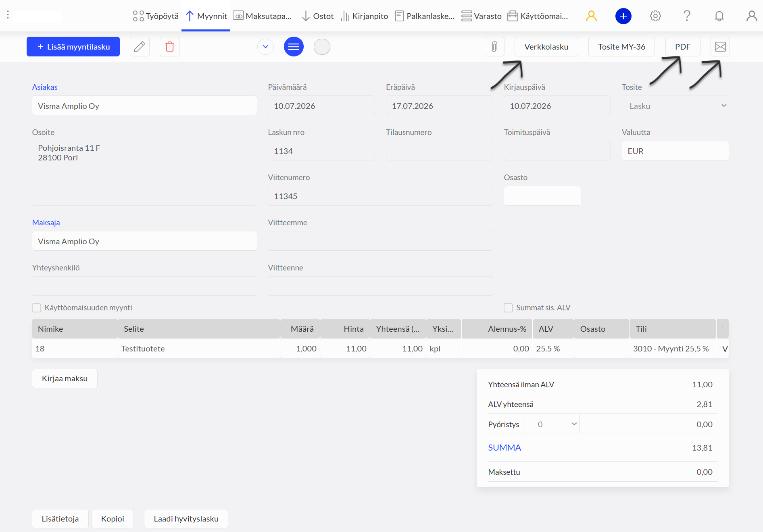Click the Maksaja field with Visma Amplio Oy

coord(144,241)
